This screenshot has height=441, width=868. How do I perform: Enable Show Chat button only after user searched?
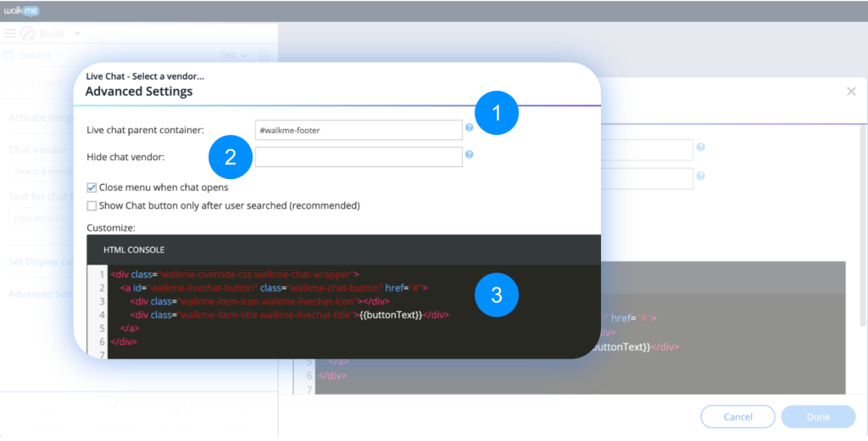point(92,206)
